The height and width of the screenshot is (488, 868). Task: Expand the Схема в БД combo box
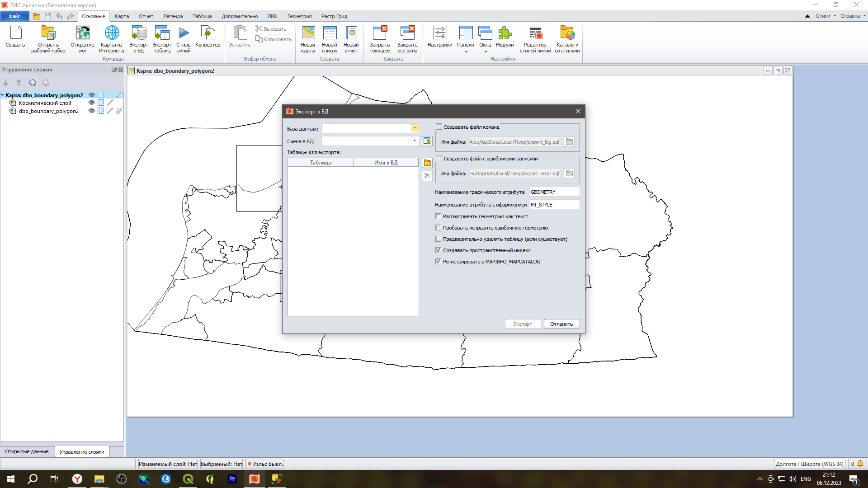click(x=415, y=141)
